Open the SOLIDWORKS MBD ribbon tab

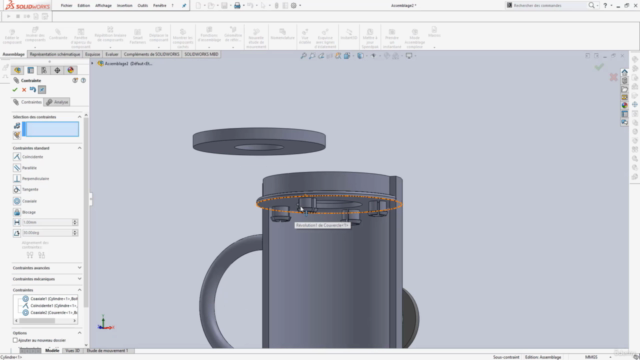coord(201,54)
